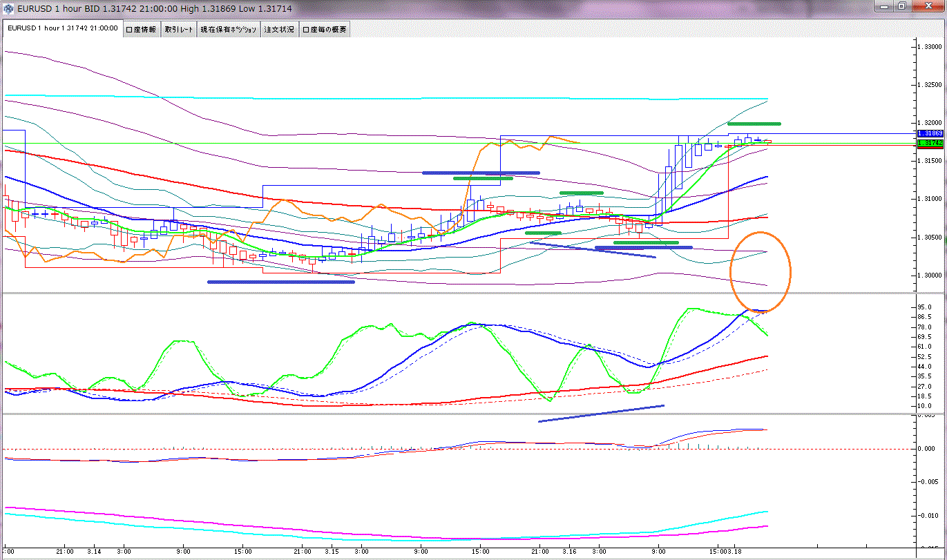Click the 0.000 MACD scale label

point(927,449)
